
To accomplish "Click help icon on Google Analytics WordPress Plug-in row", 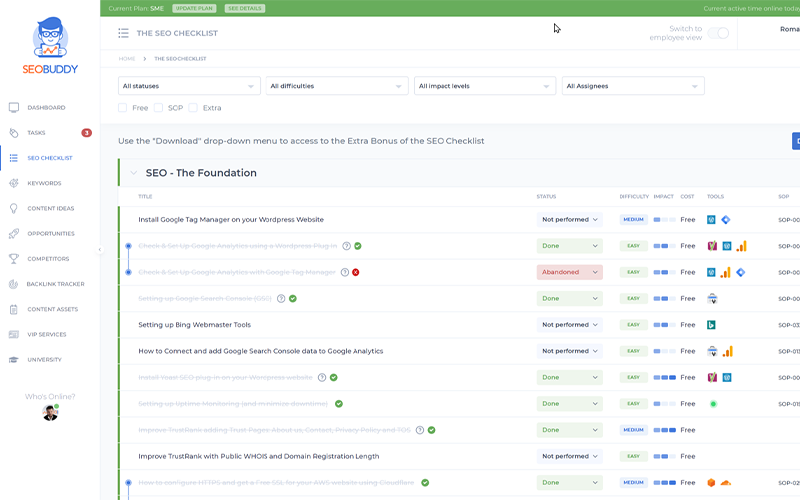I will 346,246.
